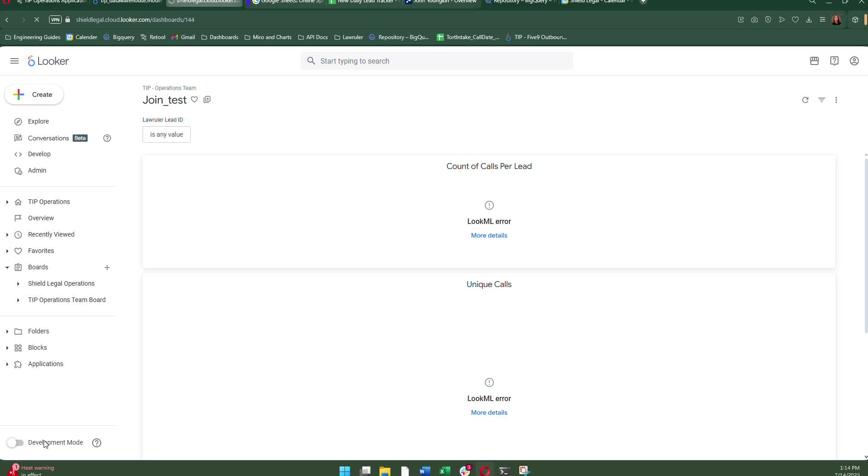Image resolution: width=868 pixels, height=476 pixels.
Task: Add Join_test dashboard to a board
Action: tap(207, 99)
